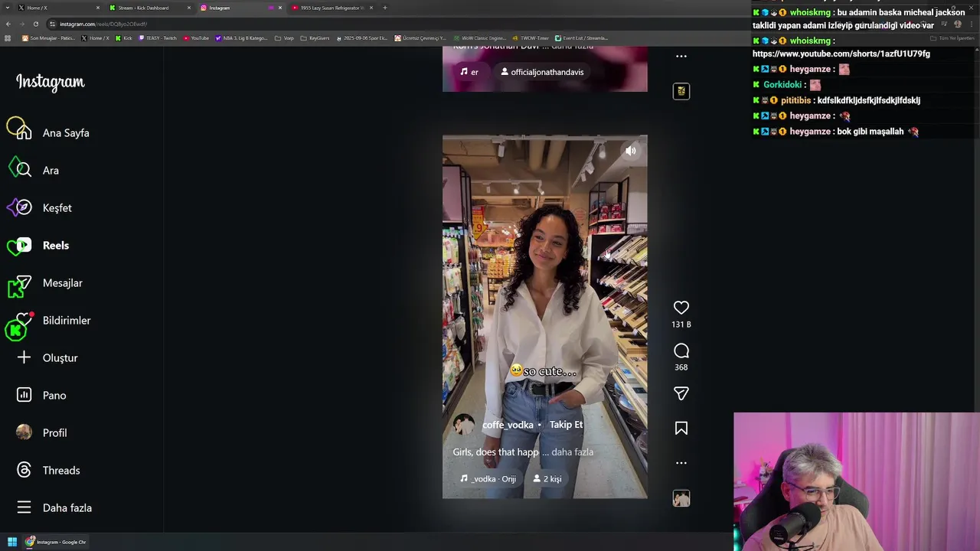Click the pititibis username in chat
This screenshot has height=551, width=980.
tap(795, 100)
